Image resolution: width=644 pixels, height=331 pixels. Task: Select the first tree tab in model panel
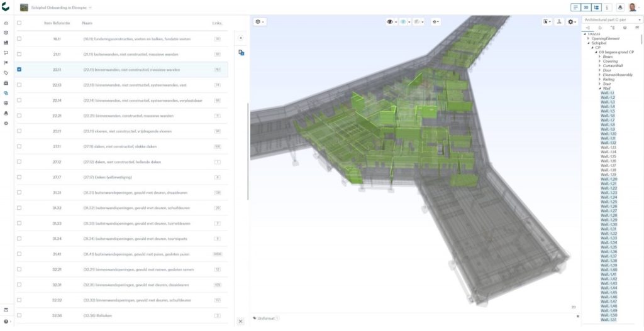point(588,28)
